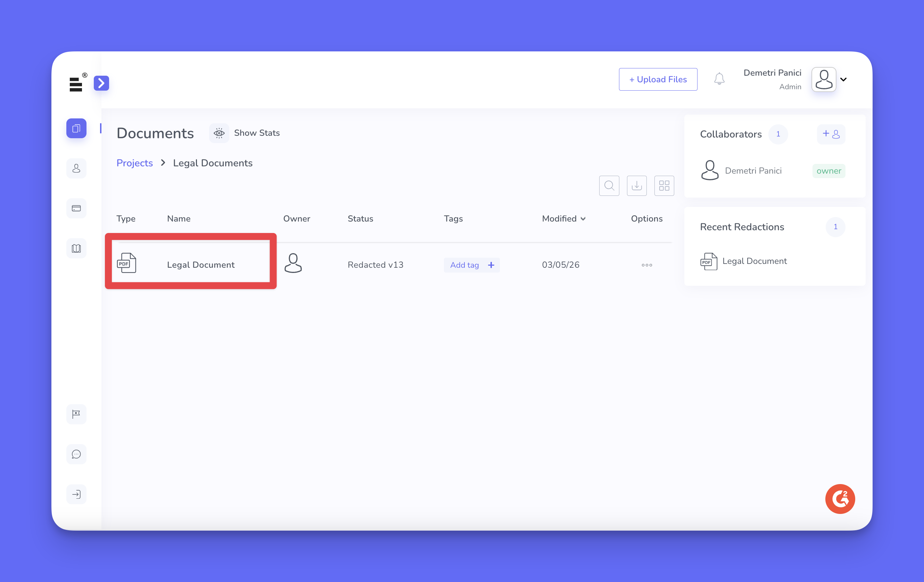Sort by Modified column arrow
Screen dimensions: 924x582
coord(583,219)
